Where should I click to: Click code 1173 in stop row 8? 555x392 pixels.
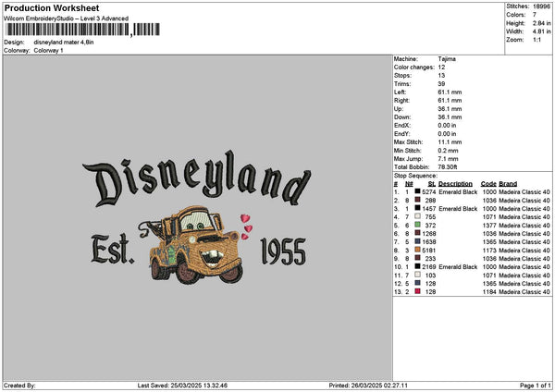pyautogui.click(x=489, y=251)
